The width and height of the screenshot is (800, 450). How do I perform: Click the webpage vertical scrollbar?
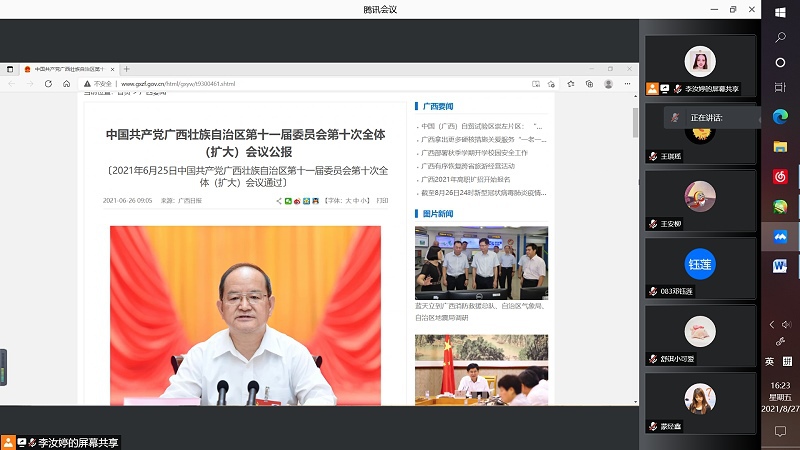635,122
